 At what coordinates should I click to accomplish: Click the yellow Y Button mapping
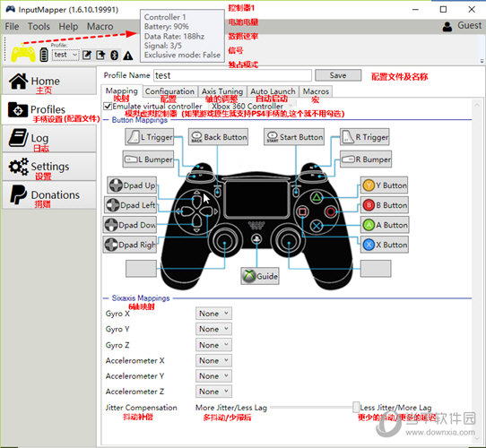[x=385, y=185]
